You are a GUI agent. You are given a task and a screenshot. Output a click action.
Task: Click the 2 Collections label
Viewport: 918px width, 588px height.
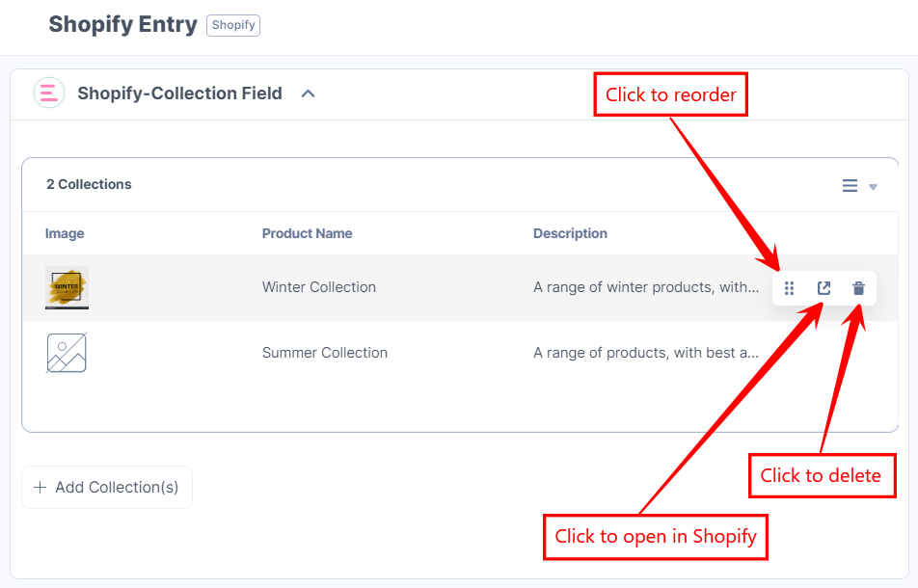pyautogui.click(x=89, y=184)
